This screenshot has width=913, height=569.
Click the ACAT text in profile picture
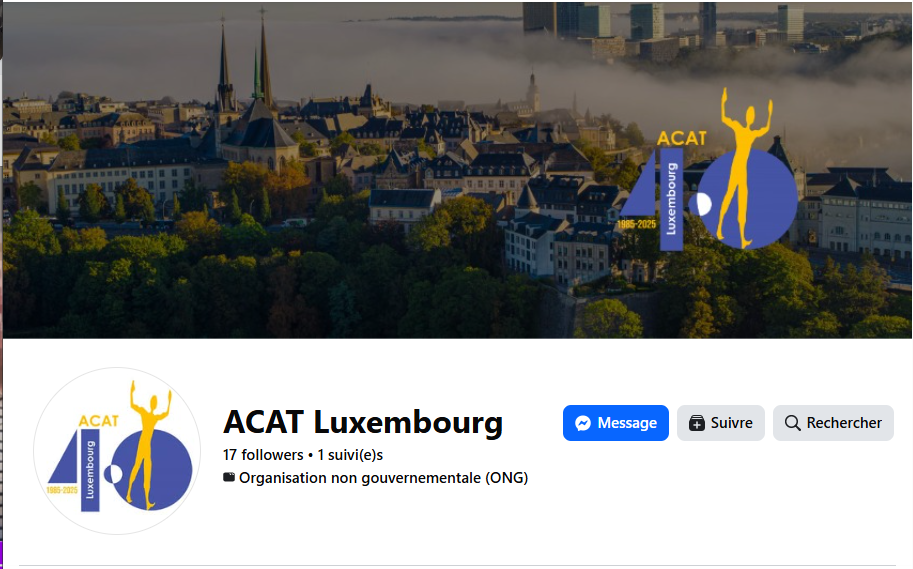[98, 420]
